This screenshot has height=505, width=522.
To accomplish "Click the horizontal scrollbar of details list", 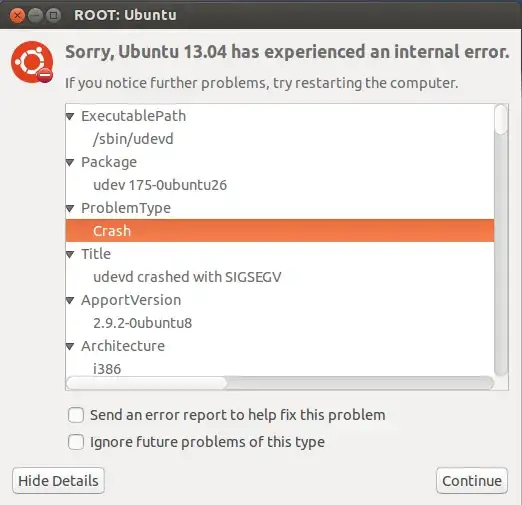I will 280,383.
